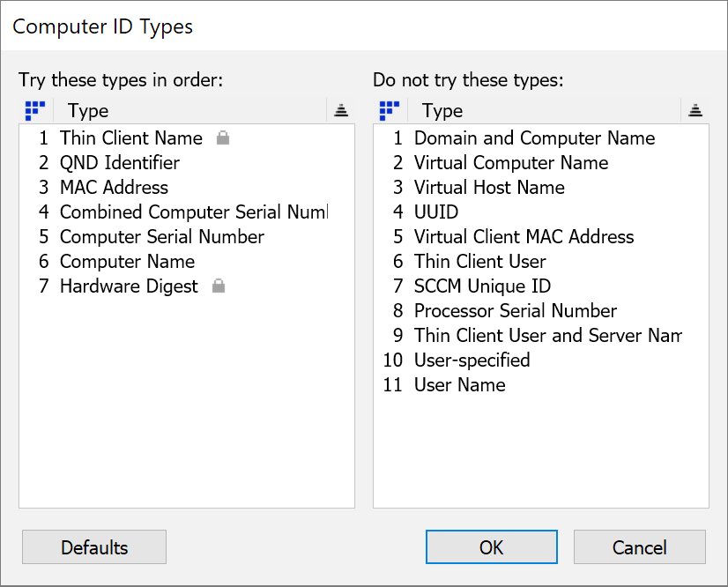
Task: Click the sort icon on the left Type header
Action: coord(340,110)
